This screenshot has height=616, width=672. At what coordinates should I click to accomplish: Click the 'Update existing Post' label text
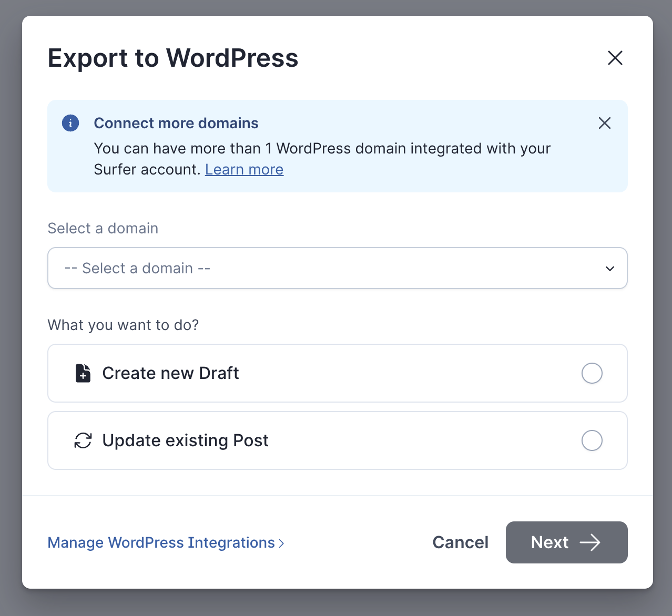[x=185, y=440]
